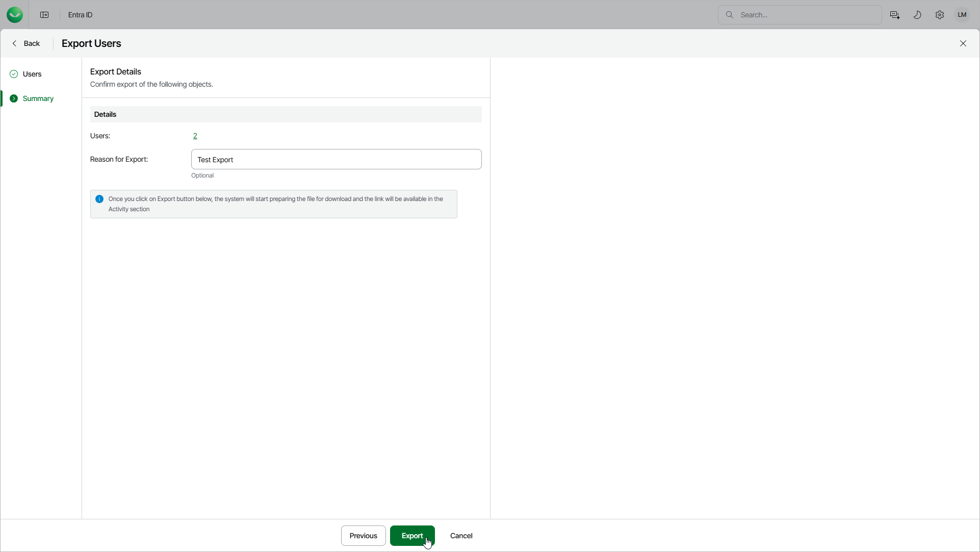Click the blue info icon
This screenshot has height=552, width=980.
(99, 199)
